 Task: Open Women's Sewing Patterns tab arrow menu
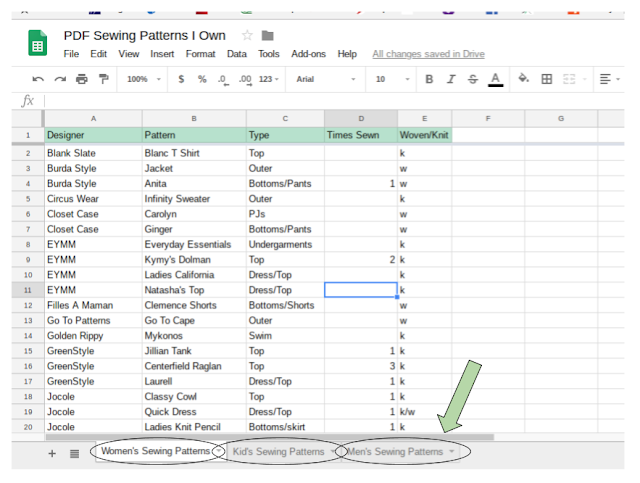point(219,451)
